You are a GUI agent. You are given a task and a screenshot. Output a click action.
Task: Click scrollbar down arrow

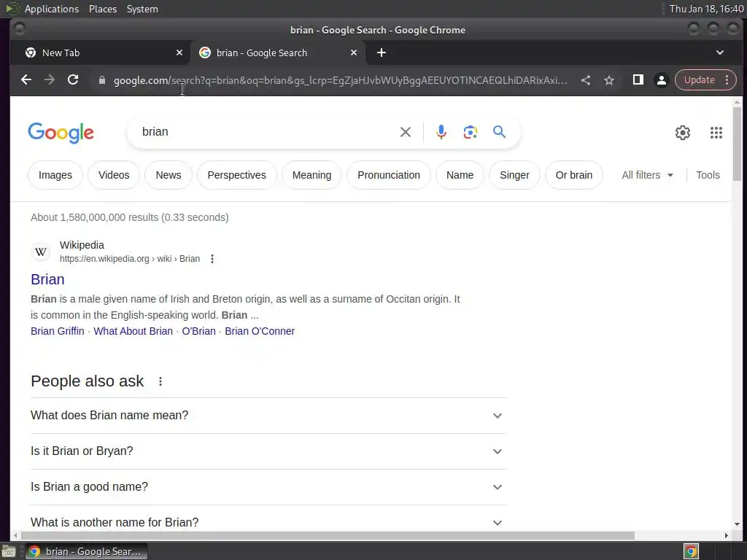tap(737, 524)
